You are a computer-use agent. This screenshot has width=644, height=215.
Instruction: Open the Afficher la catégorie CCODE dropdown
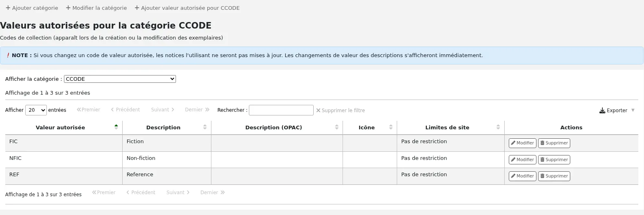tap(120, 79)
